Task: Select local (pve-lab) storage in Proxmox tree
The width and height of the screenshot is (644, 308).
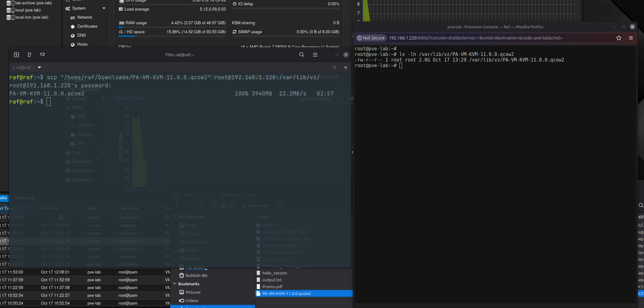Action: click(24, 10)
